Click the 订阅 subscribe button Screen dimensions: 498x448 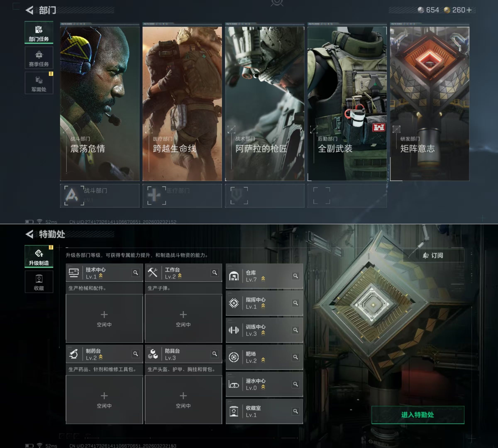(433, 256)
